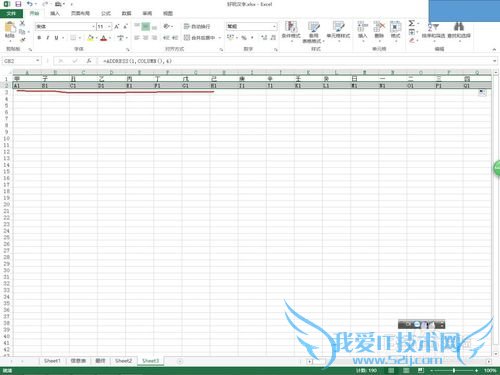The image size is (500, 375).
Task: Decrease font size with smaller A icon
Action: (125, 26)
